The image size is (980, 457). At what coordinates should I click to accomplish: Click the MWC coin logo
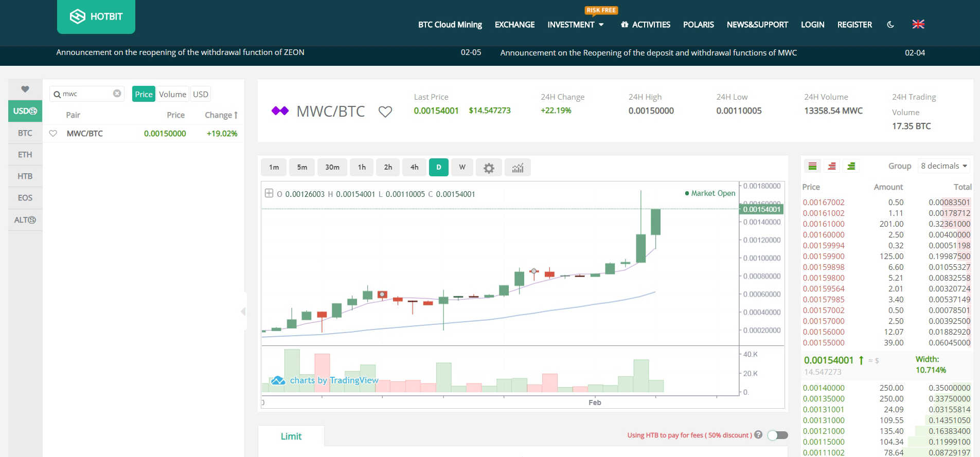(x=280, y=111)
